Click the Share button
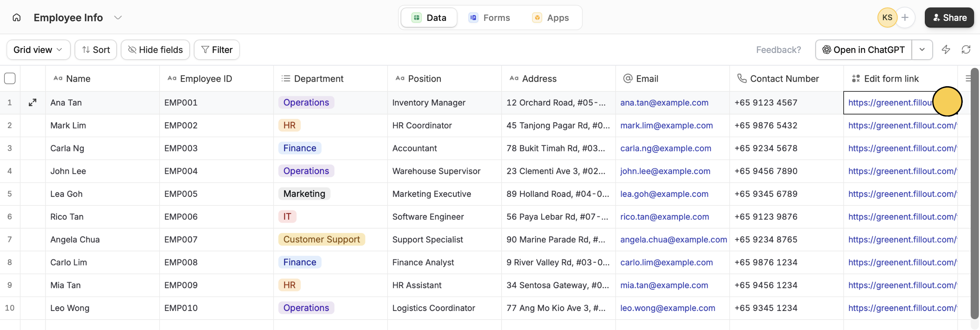Screen dimensions: 980x330 point(949,18)
